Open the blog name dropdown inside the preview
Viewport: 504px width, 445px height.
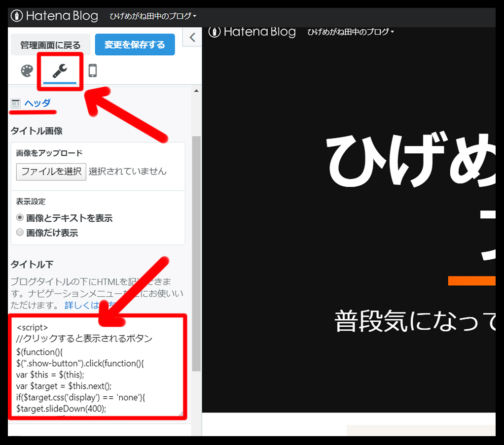click(350, 32)
